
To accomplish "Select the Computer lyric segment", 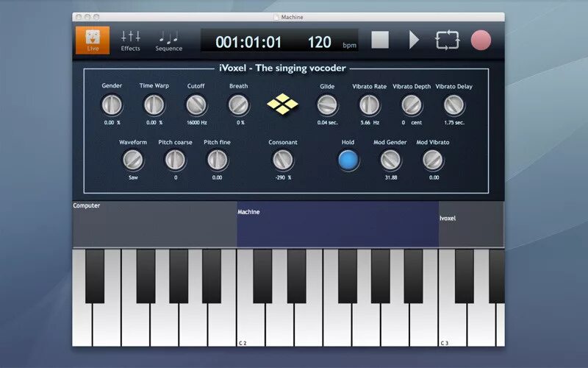I will [x=154, y=224].
